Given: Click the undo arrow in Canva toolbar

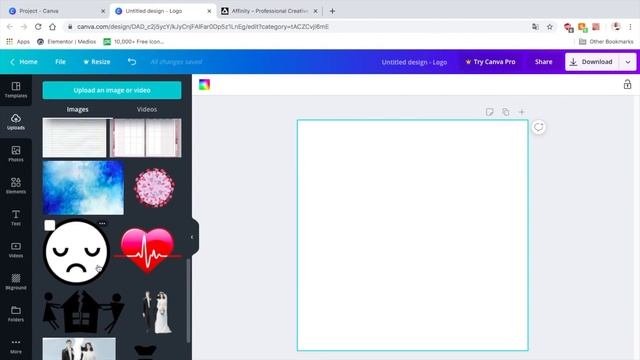Looking at the screenshot, I should point(131,62).
